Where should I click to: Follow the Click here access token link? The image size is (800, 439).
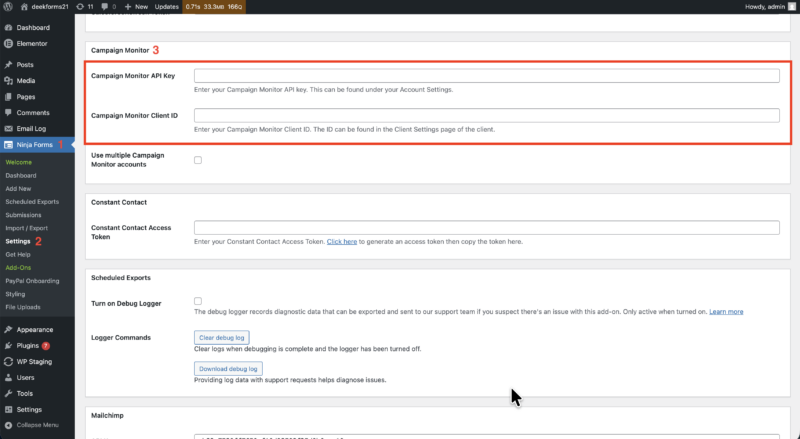coord(342,241)
